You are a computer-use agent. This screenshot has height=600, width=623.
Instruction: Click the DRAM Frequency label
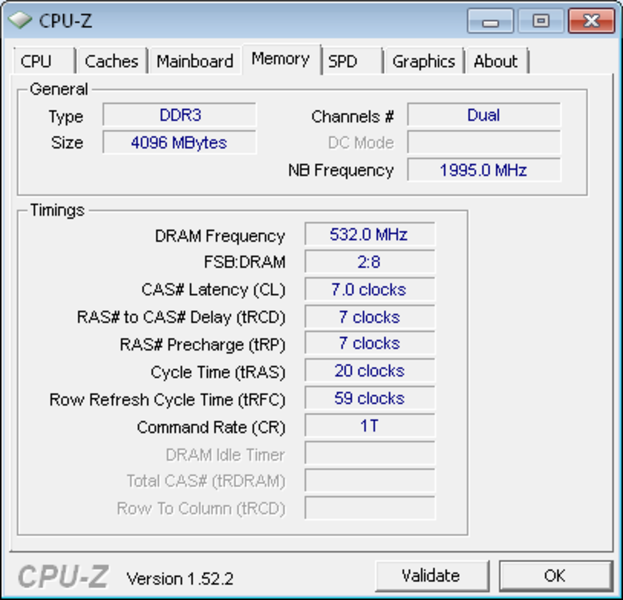(220, 236)
